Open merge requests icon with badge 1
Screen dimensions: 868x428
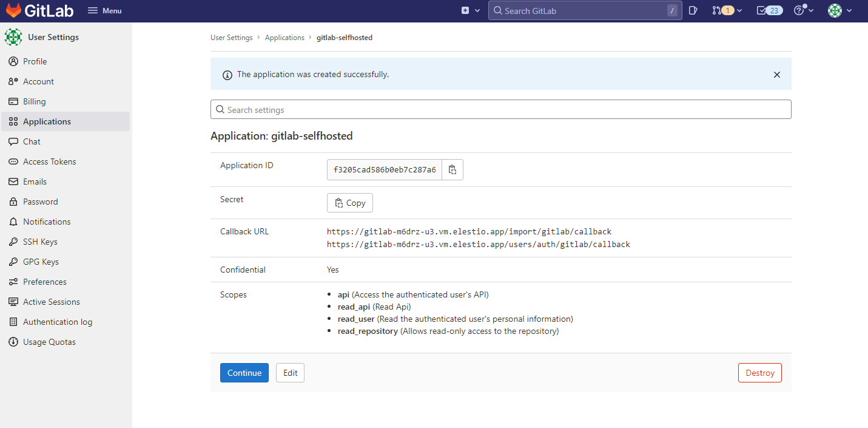(x=723, y=10)
